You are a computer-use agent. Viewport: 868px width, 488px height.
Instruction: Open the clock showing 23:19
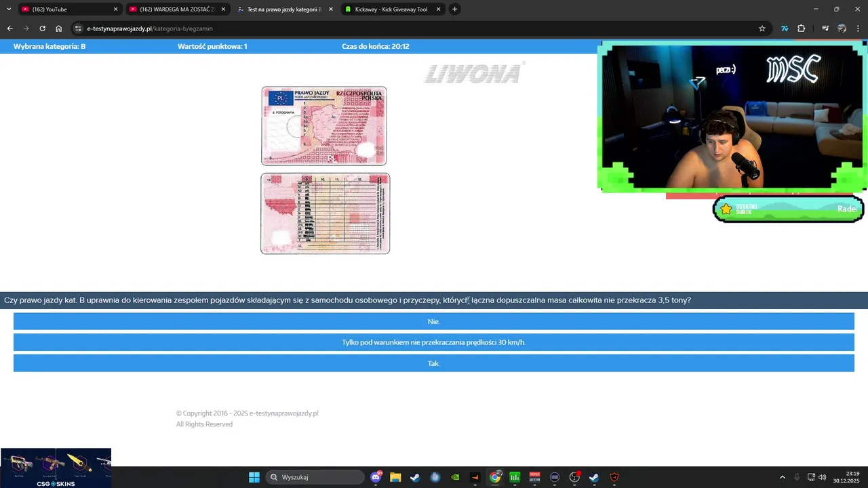coord(847,477)
